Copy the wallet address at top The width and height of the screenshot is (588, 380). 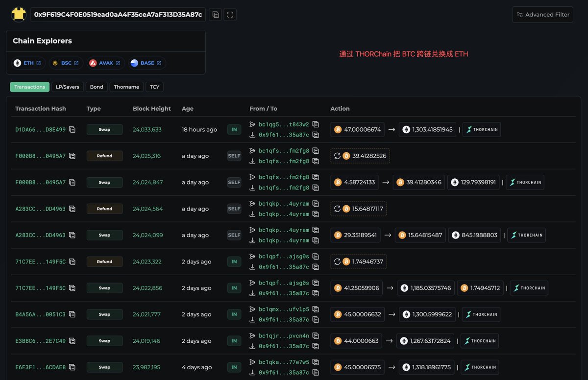[x=215, y=15]
